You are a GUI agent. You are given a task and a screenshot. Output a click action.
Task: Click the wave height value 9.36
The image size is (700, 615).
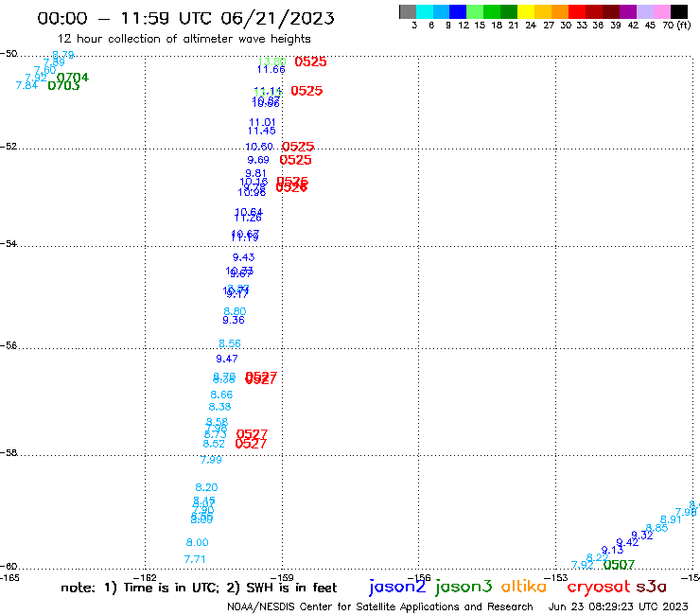pyautogui.click(x=234, y=320)
